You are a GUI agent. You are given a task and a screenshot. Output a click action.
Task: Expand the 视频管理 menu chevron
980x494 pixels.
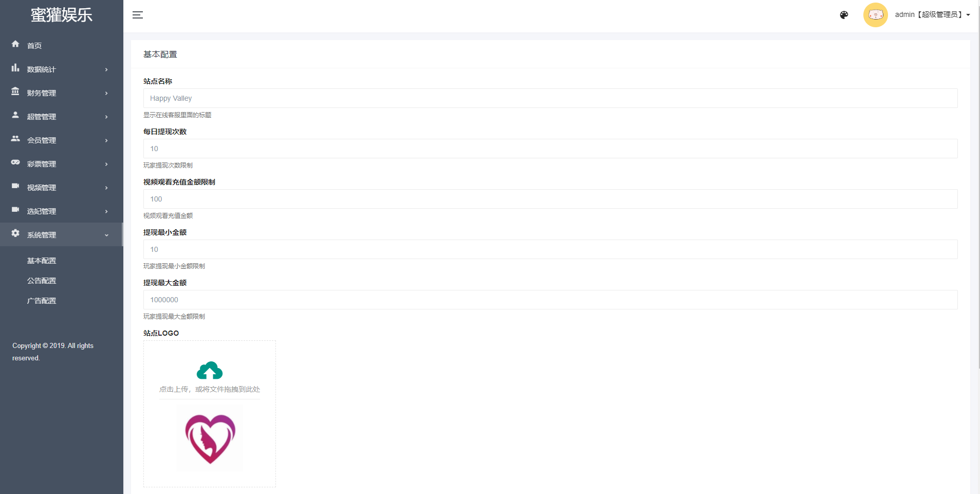pos(106,188)
